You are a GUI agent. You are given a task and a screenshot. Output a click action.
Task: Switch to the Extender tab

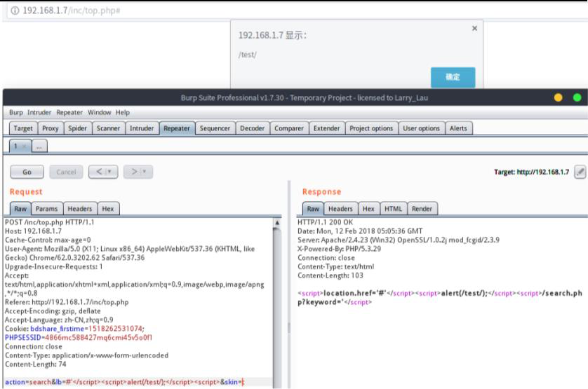326,128
